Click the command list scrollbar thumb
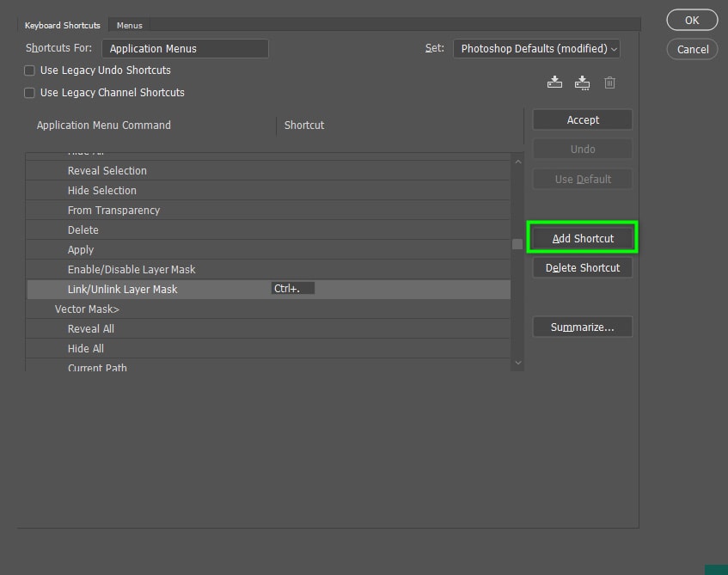Screen dimensions: 728x575 coord(517,244)
